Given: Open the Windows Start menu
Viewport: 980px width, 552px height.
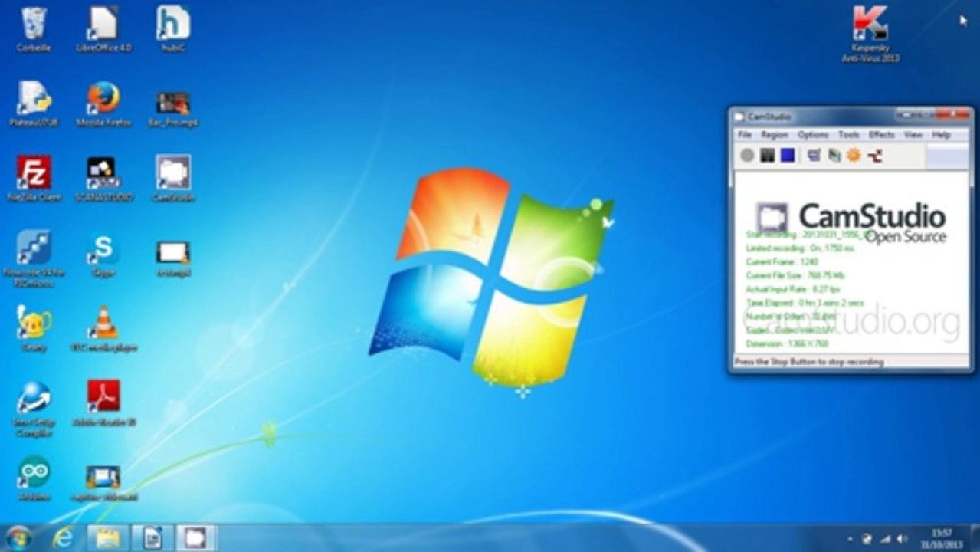Looking at the screenshot, I should click(x=18, y=538).
